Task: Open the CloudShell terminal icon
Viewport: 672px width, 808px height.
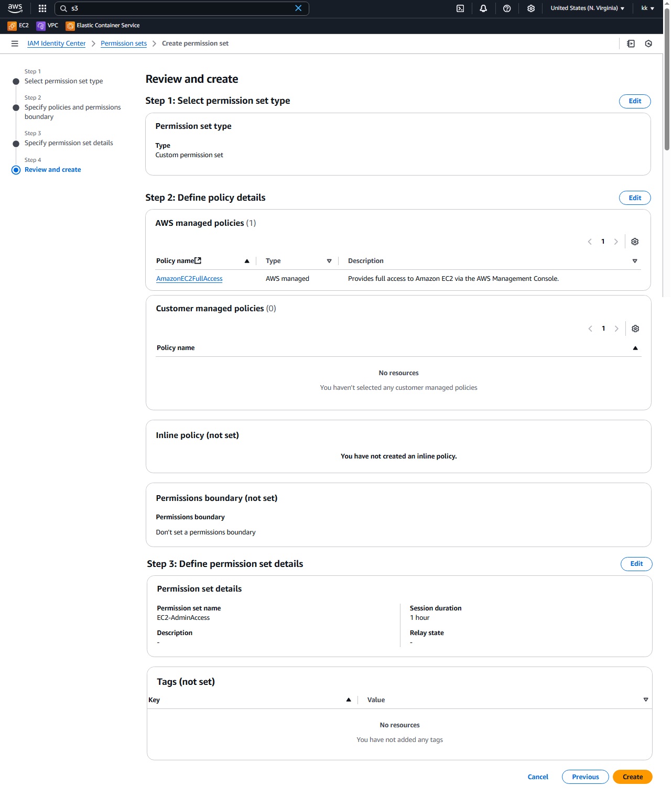Action: (460, 8)
